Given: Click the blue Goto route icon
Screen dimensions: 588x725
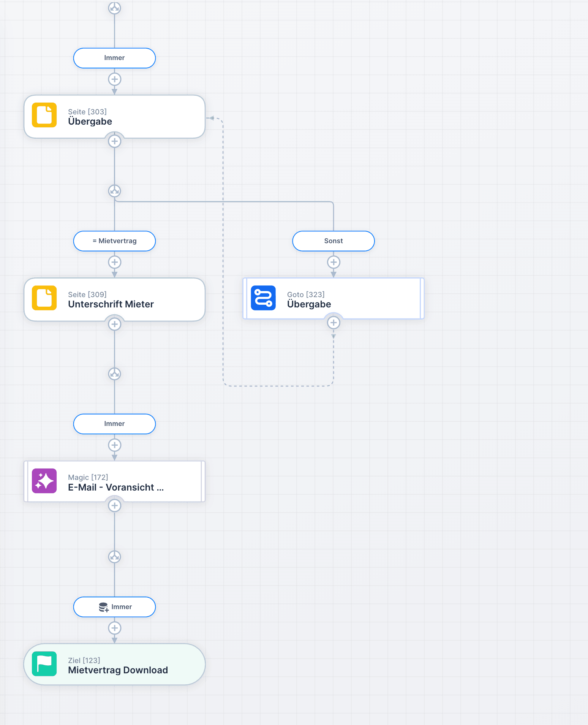Looking at the screenshot, I should click(x=263, y=298).
